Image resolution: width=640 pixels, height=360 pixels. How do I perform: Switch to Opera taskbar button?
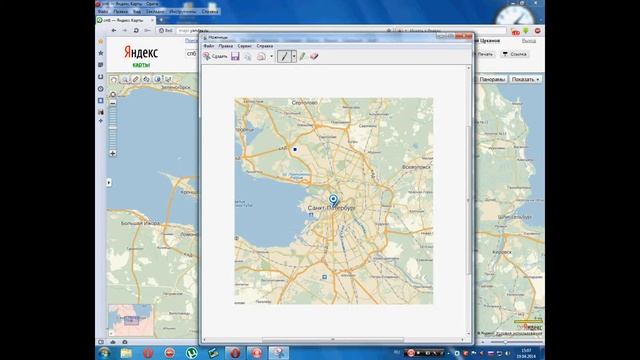pyautogui.click(x=235, y=353)
